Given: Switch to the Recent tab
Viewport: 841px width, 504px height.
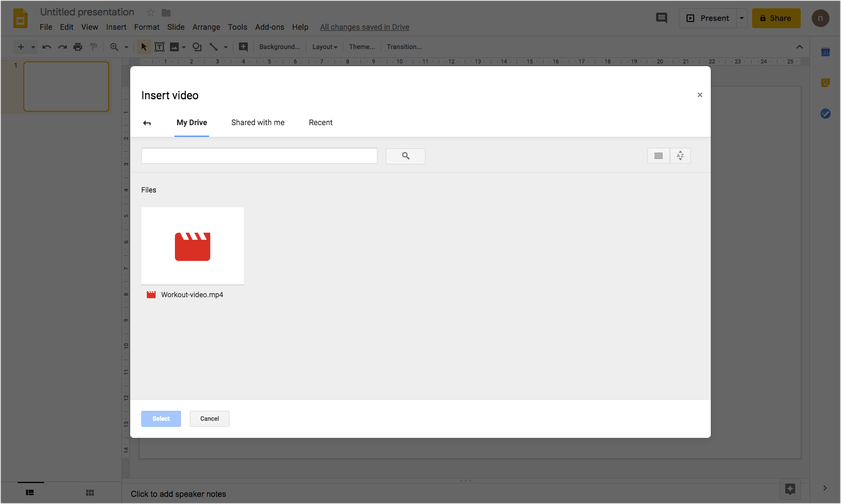Looking at the screenshot, I should (x=321, y=122).
